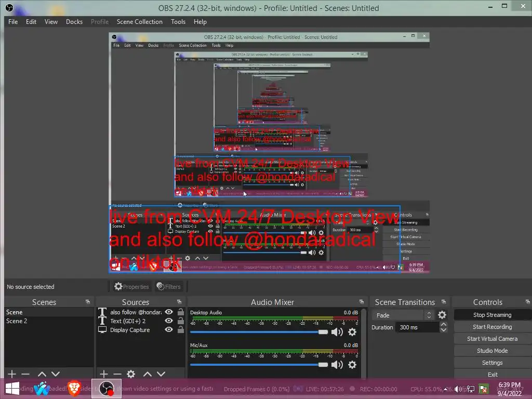Viewport: 532px width, 399px height.
Task: Click the OBS Studio taskbar icon
Action: click(106, 389)
